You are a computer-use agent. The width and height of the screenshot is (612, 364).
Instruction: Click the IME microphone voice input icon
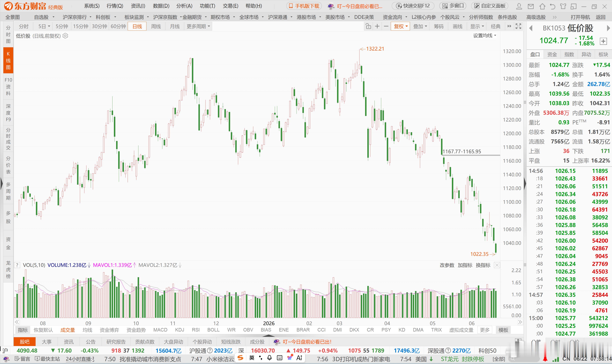click(x=269, y=358)
